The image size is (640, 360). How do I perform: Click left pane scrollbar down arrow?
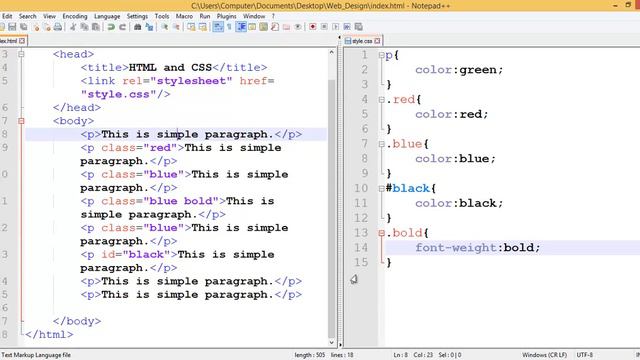pyautogui.click(x=331, y=343)
